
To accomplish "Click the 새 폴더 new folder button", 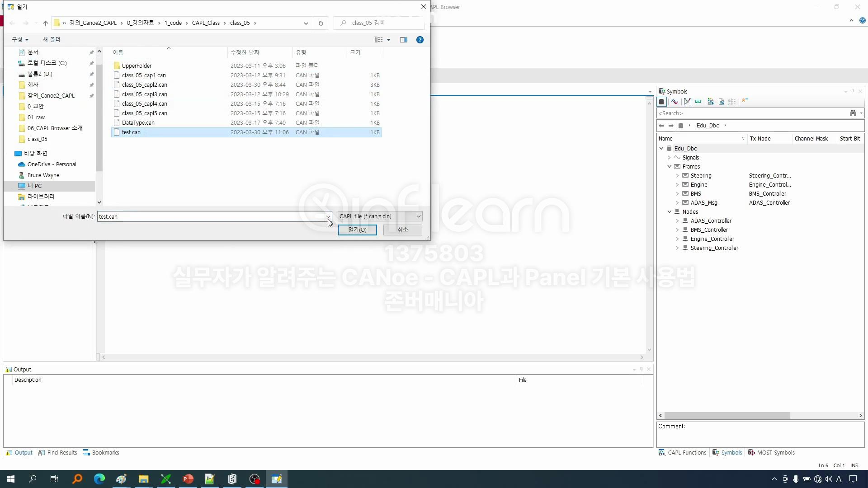I will point(52,40).
